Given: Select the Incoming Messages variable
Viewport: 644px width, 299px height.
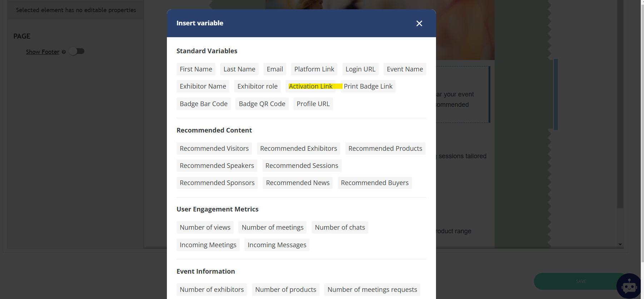Looking at the screenshot, I should point(277,245).
